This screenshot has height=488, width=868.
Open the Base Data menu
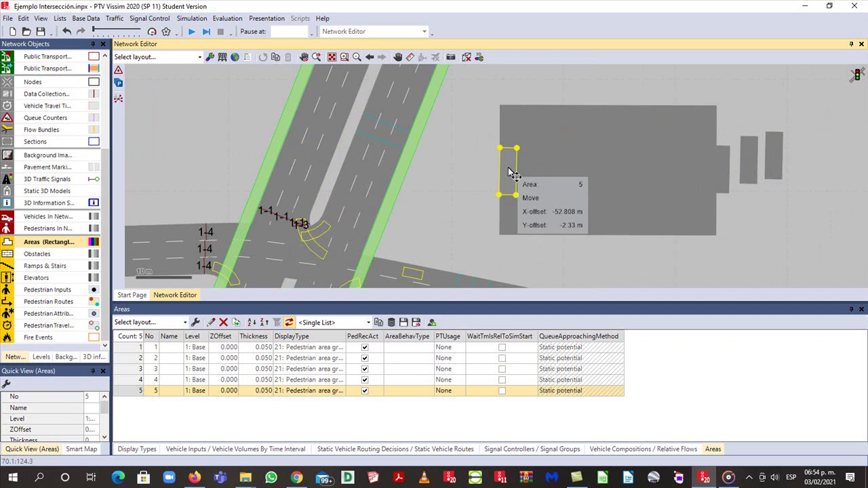(x=85, y=18)
